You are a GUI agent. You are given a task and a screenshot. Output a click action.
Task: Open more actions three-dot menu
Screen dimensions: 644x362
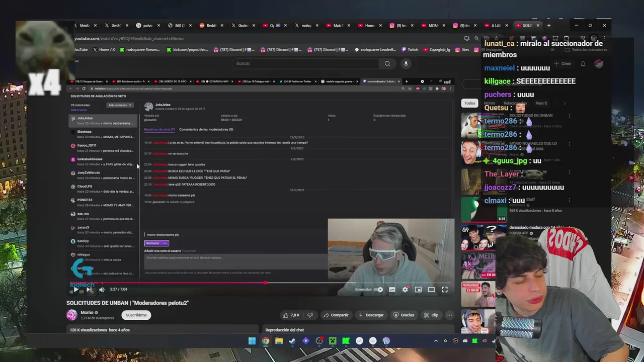[449, 315]
